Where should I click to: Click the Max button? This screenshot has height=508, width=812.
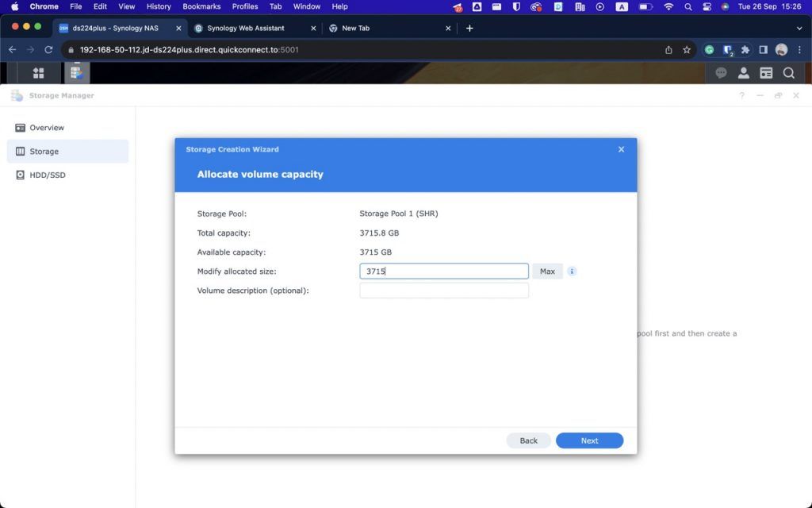(x=547, y=271)
